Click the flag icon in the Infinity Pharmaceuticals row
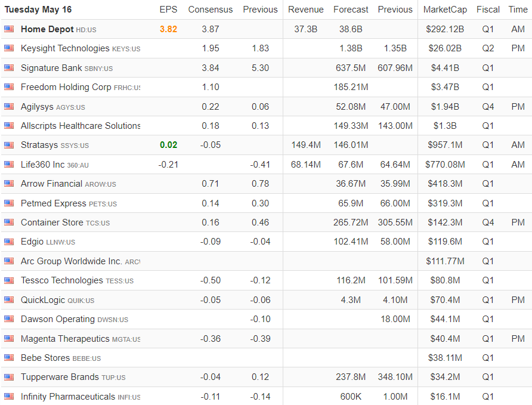 click(x=9, y=397)
